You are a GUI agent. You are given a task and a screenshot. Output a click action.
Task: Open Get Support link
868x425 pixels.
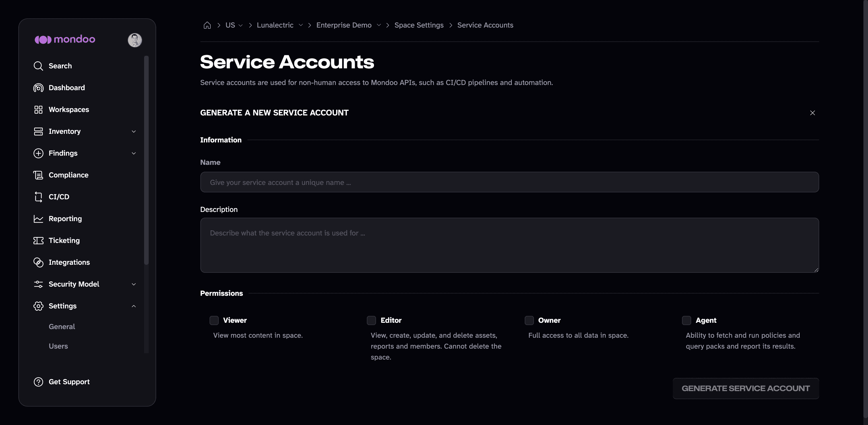click(62, 382)
